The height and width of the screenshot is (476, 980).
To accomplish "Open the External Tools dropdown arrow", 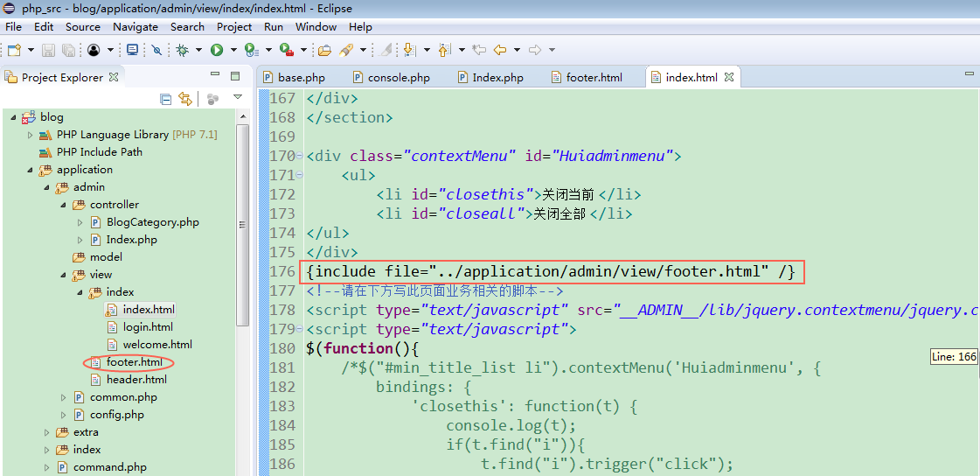I will click(303, 50).
